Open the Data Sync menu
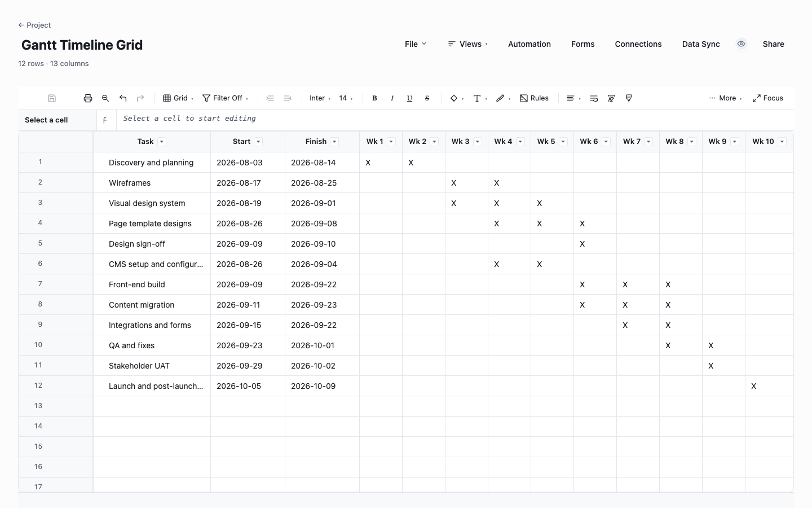 click(701, 44)
